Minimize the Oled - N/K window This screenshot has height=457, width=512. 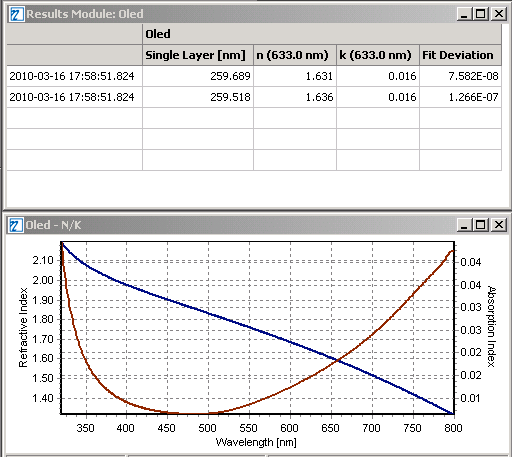464,225
